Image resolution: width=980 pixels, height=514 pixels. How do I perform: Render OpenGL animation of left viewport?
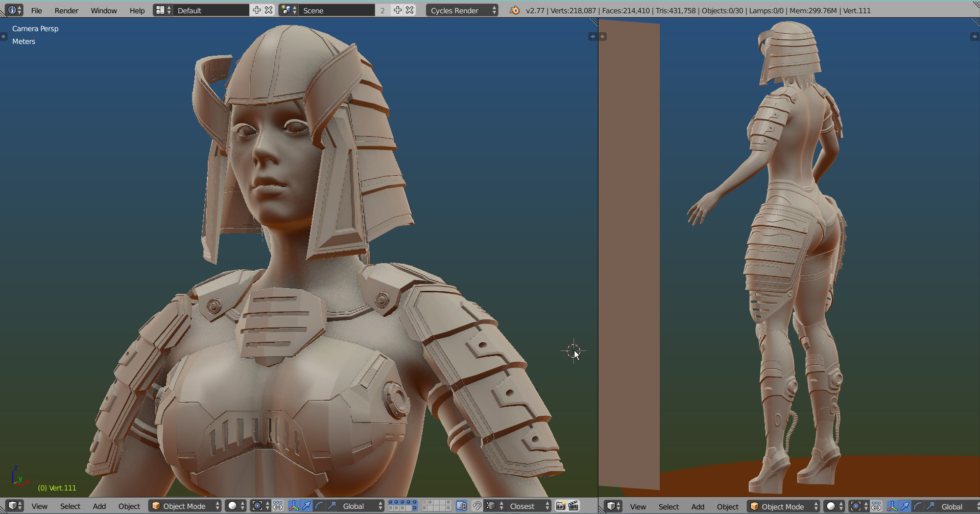coord(573,506)
